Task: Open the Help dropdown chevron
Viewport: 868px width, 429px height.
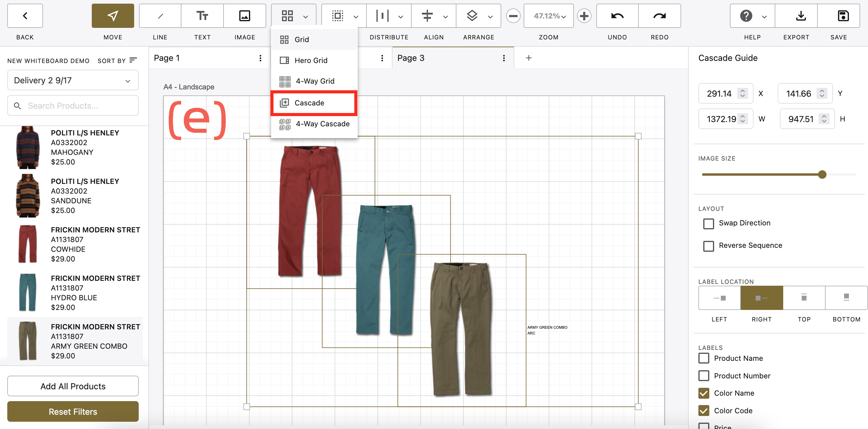Action: click(764, 16)
